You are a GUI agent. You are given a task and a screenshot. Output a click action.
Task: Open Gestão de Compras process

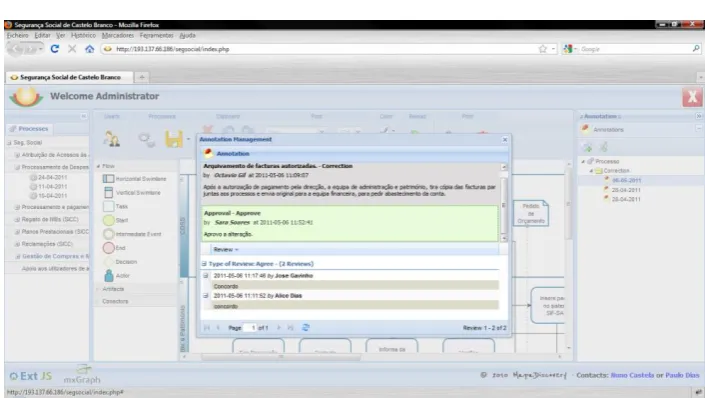(52, 256)
